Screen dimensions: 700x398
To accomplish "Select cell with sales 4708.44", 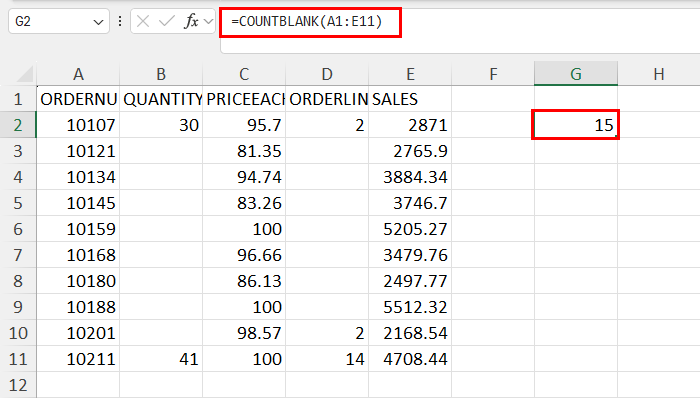I will 410,359.
